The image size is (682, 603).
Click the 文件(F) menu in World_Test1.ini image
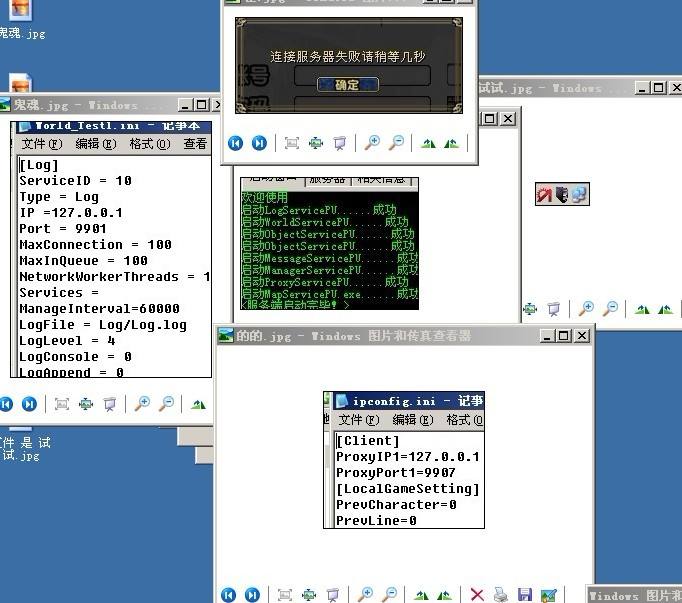[42, 144]
